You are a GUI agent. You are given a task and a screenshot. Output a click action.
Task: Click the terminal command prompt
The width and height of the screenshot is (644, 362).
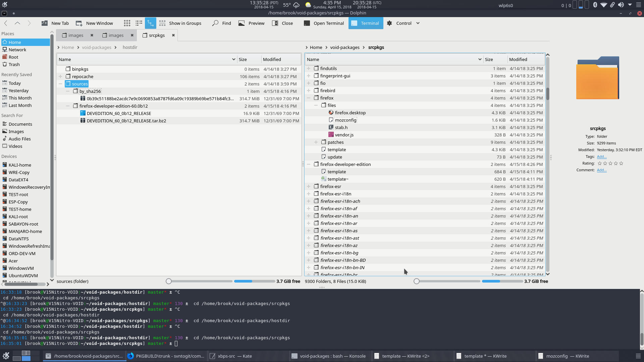point(176,344)
